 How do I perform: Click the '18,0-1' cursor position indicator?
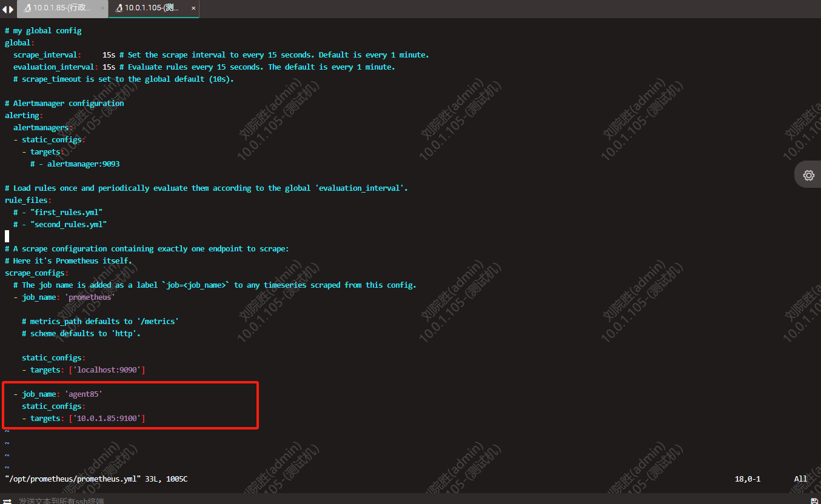pos(748,479)
